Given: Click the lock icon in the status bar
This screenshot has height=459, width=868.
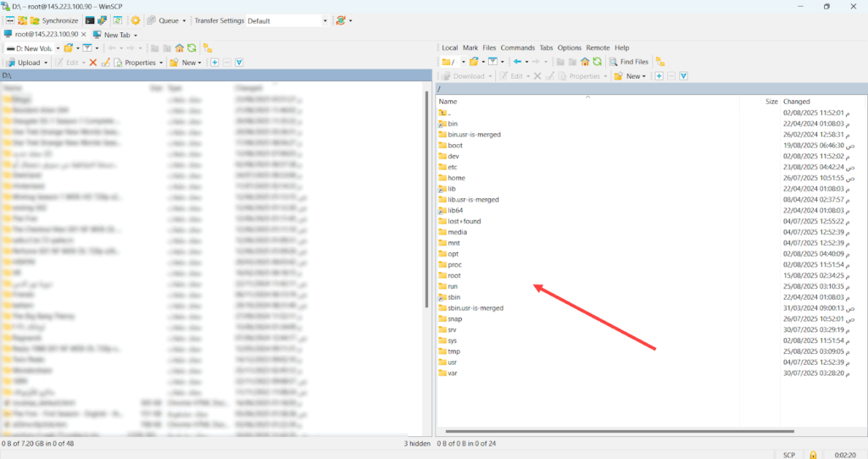Looking at the screenshot, I should click(813, 455).
